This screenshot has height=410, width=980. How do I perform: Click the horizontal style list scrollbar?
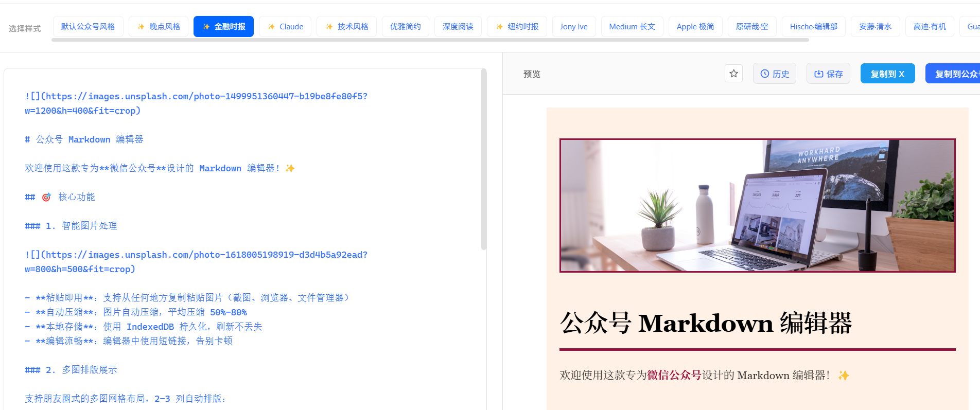pyautogui.click(x=430, y=40)
